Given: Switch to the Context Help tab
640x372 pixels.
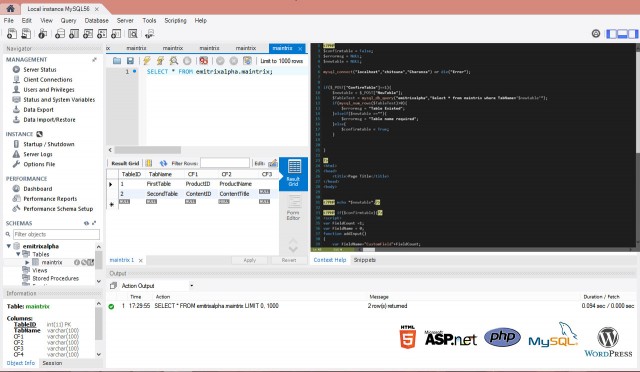Looking at the screenshot, I should click(x=330, y=260).
